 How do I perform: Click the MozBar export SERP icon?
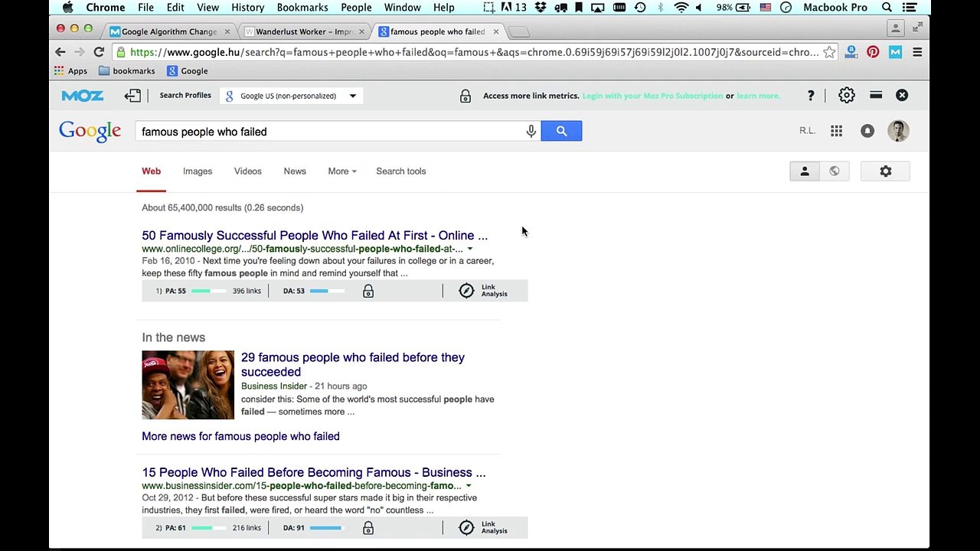[132, 96]
